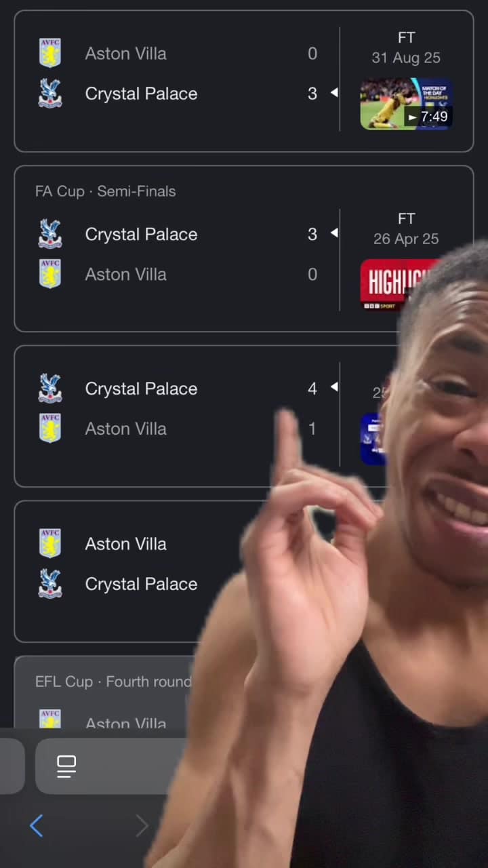488x868 pixels.
Task: Open the reader view icon in address bar
Action: (66, 766)
